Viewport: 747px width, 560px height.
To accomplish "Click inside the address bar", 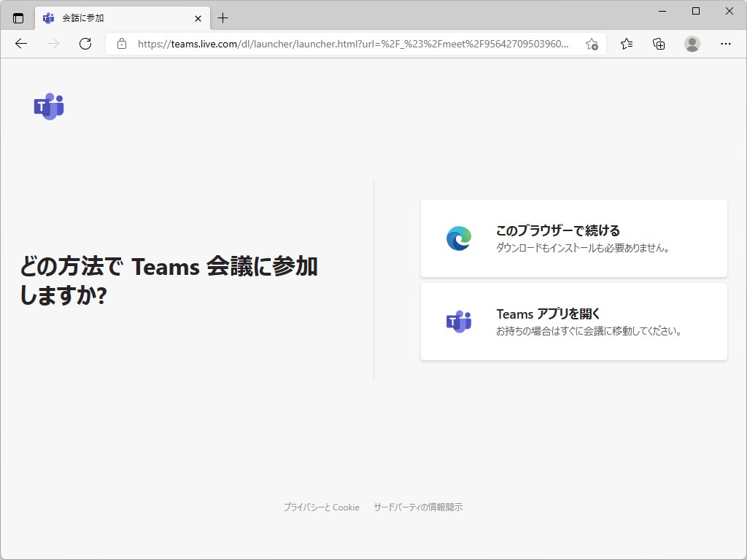I will click(x=350, y=44).
